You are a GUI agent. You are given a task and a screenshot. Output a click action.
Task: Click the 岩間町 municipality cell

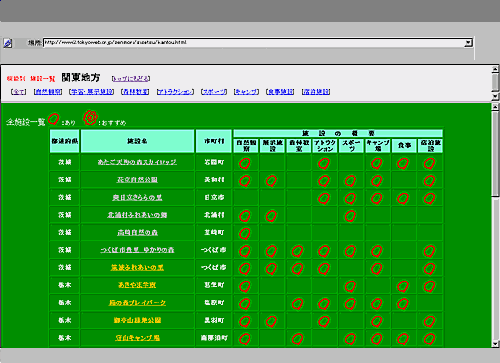[214, 162]
